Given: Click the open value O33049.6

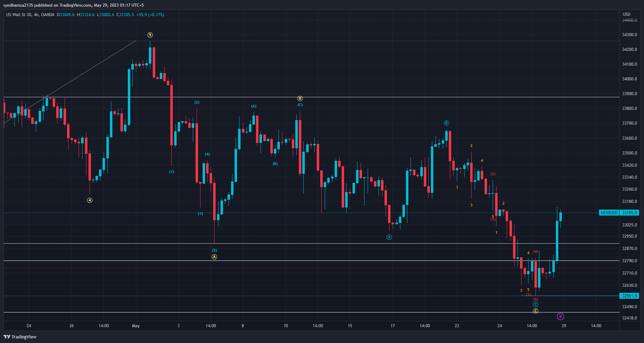Looking at the screenshot, I should point(66,15).
